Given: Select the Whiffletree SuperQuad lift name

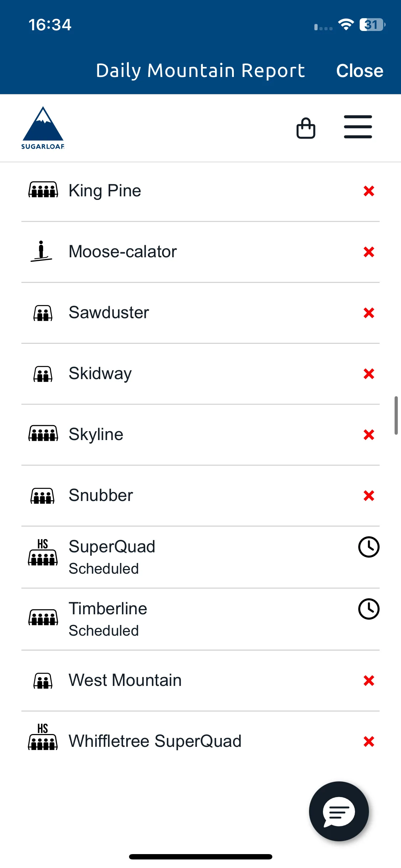Looking at the screenshot, I should (x=155, y=741).
